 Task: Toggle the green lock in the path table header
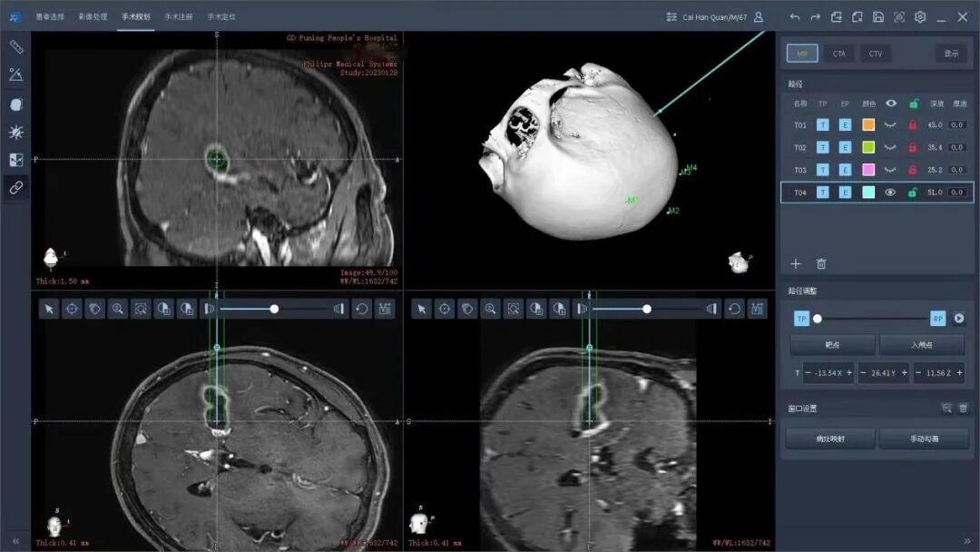click(x=913, y=103)
